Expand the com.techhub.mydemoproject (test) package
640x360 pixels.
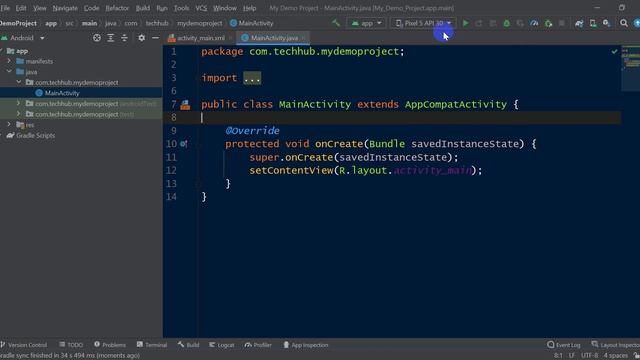19,114
